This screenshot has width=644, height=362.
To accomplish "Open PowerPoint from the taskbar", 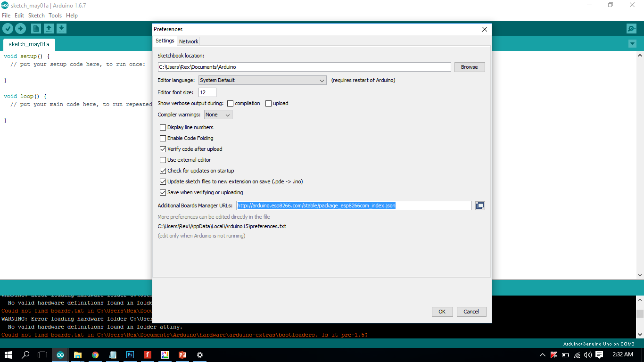I will (182, 355).
